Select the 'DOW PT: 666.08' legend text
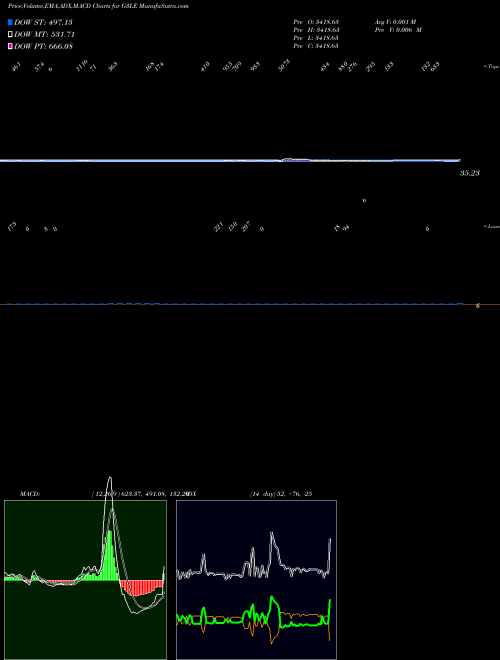Screen dimensions: 500x660 coord(43,46)
